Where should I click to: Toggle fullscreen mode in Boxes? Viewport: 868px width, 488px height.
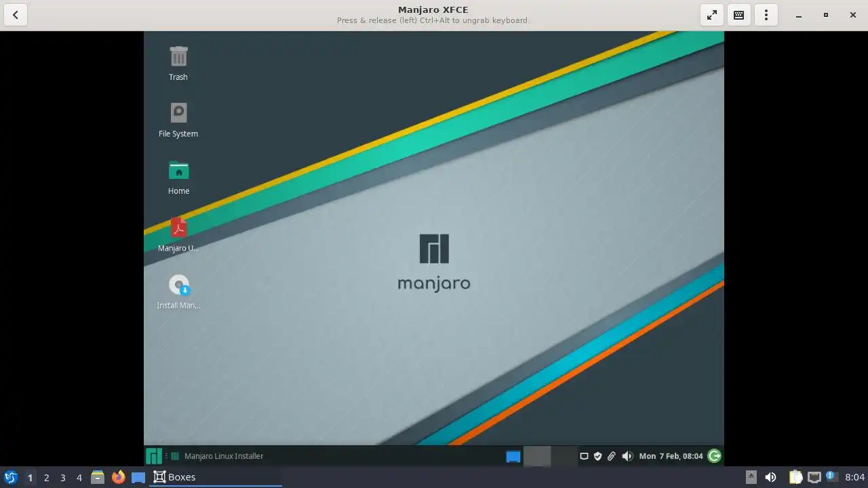point(712,15)
